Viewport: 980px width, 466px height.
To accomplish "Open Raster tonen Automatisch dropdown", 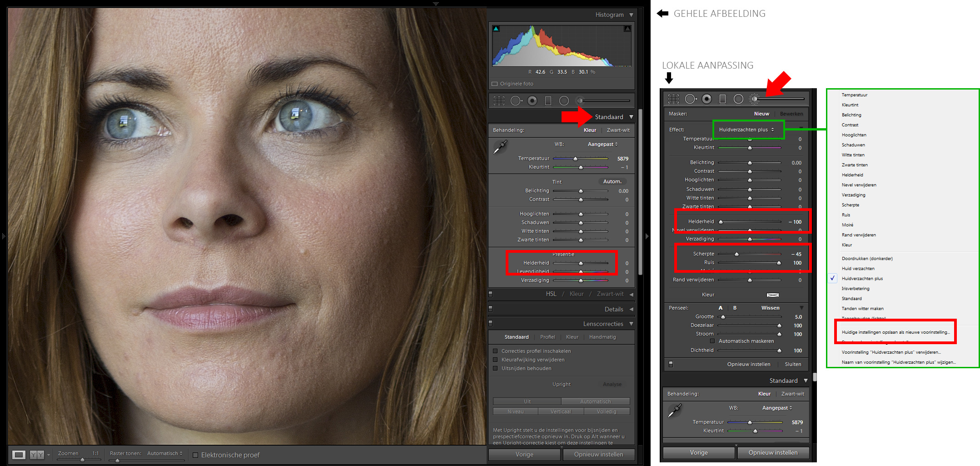I will (x=164, y=453).
